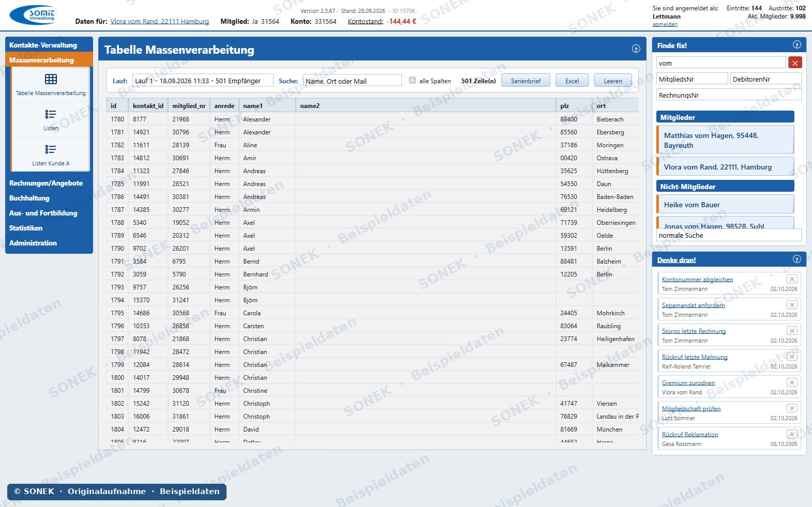The image size is (812, 507).
Task: Focus the DebitorenNr input field
Action: point(766,79)
